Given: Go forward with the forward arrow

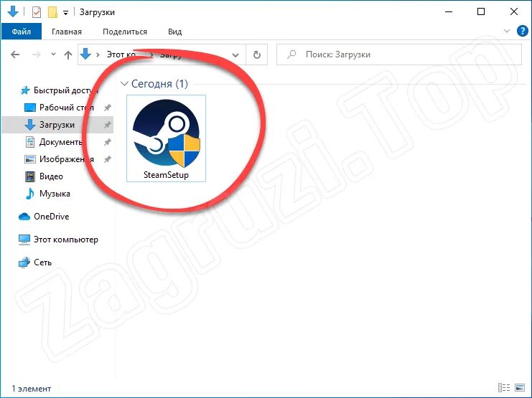Looking at the screenshot, I should 36,55.
